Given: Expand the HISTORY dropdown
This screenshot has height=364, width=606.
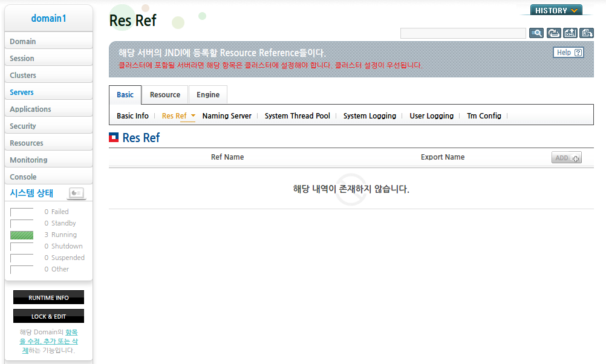Looking at the screenshot, I should 556,10.
